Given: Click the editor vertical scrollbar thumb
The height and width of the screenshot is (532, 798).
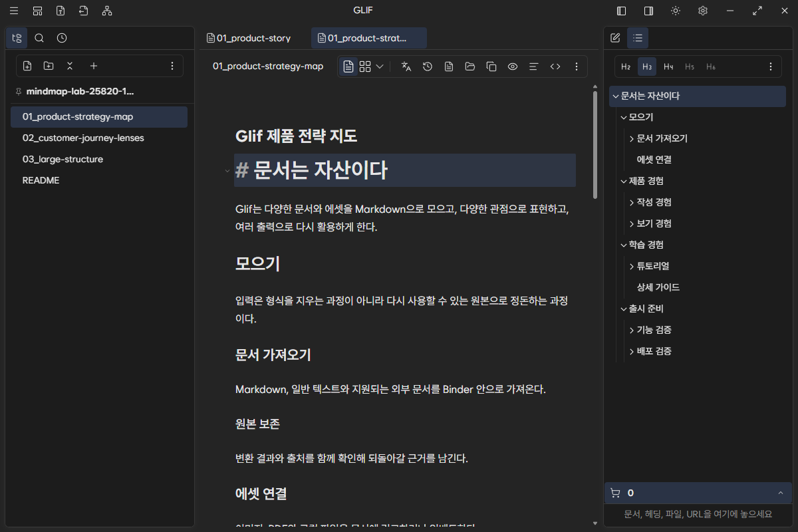Looking at the screenshot, I should [595, 145].
